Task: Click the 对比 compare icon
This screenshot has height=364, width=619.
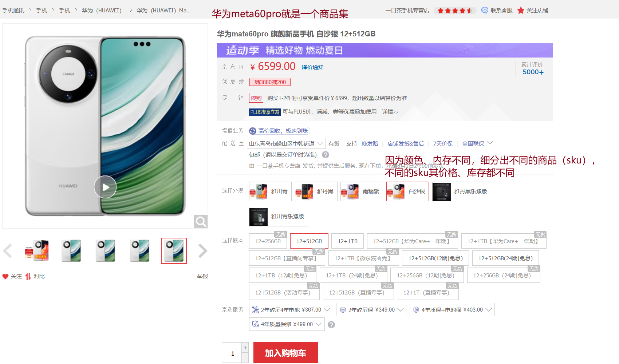Action: pos(28,276)
